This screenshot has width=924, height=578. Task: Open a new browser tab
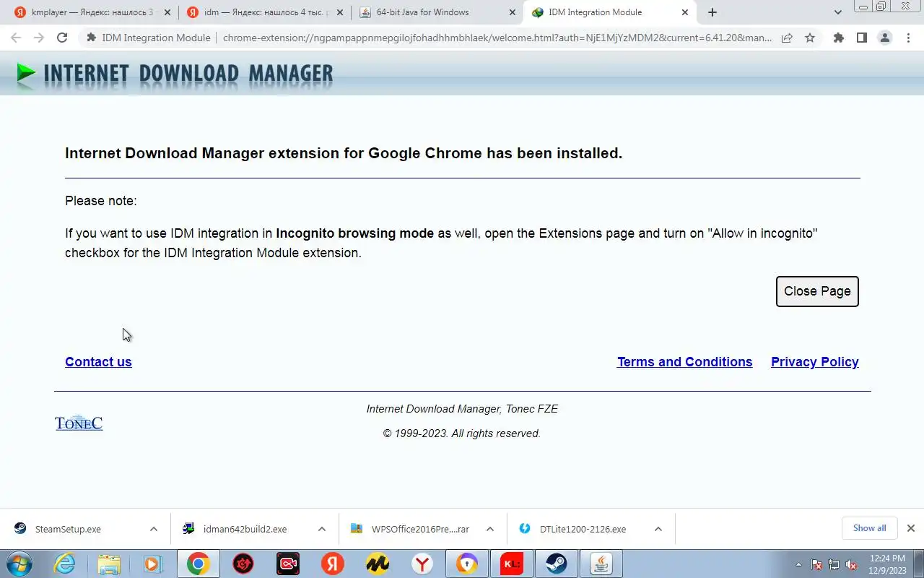point(712,12)
